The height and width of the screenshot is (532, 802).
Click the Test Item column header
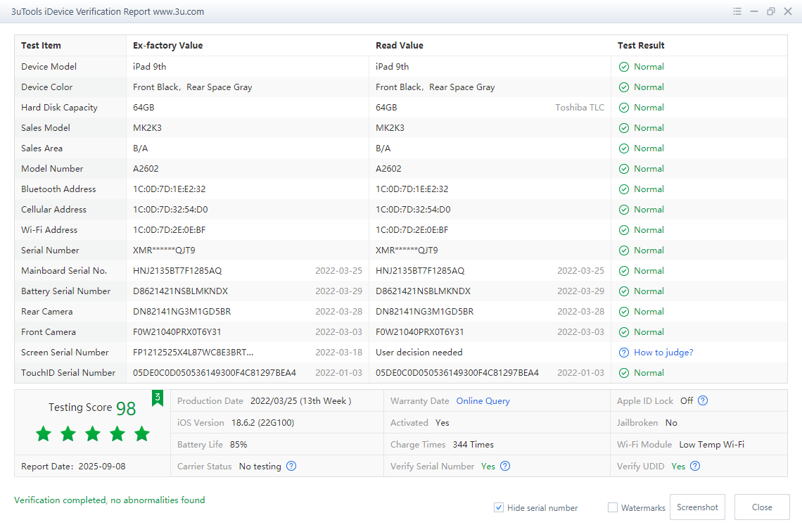click(x=41, y=46)
